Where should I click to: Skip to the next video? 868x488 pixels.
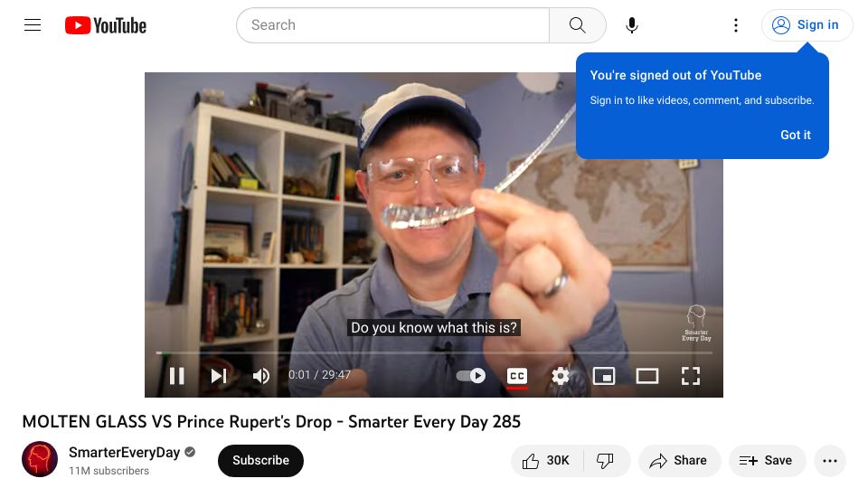(x=219, y=376)
